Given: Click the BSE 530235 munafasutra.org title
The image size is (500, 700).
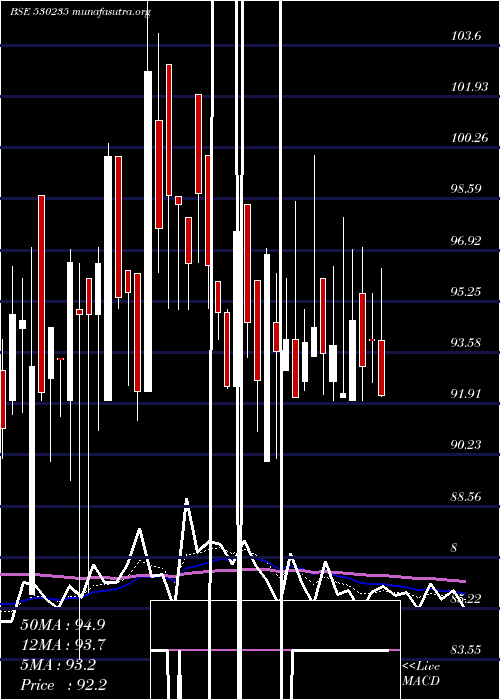Looking at the screenshot, I should tap(80, 12).
